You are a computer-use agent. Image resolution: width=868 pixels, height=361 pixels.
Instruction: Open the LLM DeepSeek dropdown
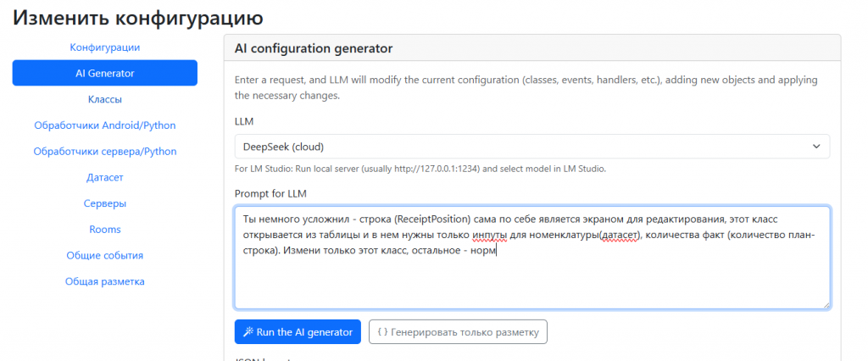(x=531, y=147)
